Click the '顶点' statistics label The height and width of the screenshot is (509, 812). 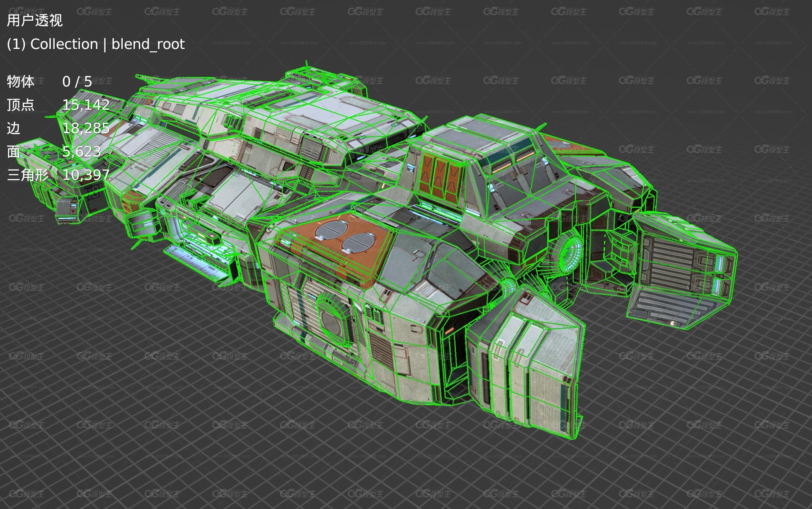[21, 105]
